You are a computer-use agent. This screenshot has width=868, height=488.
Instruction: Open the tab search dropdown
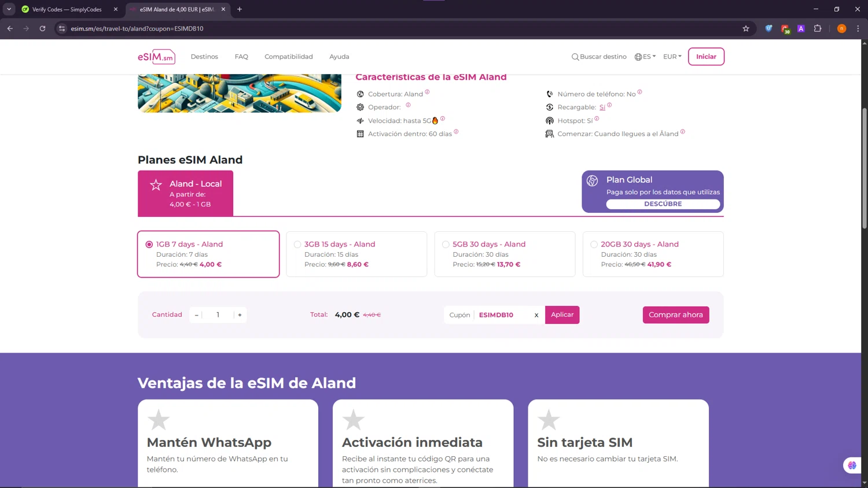click(9, 9)
